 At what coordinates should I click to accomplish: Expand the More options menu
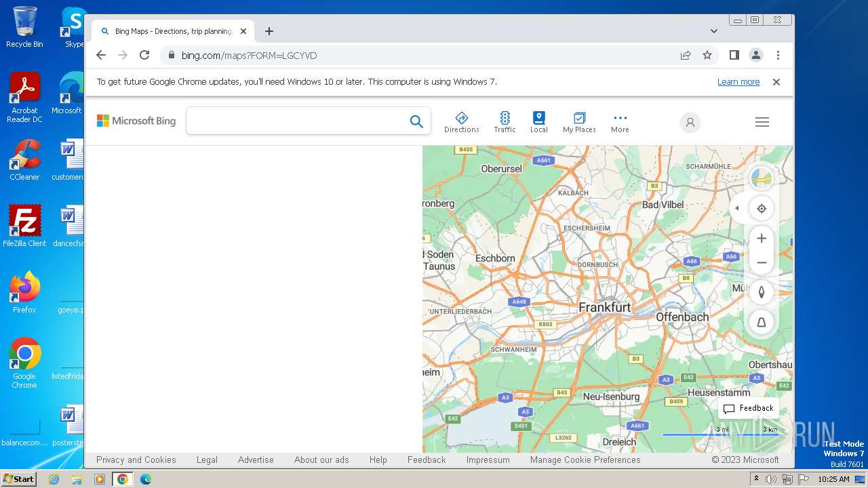point(620,122)
